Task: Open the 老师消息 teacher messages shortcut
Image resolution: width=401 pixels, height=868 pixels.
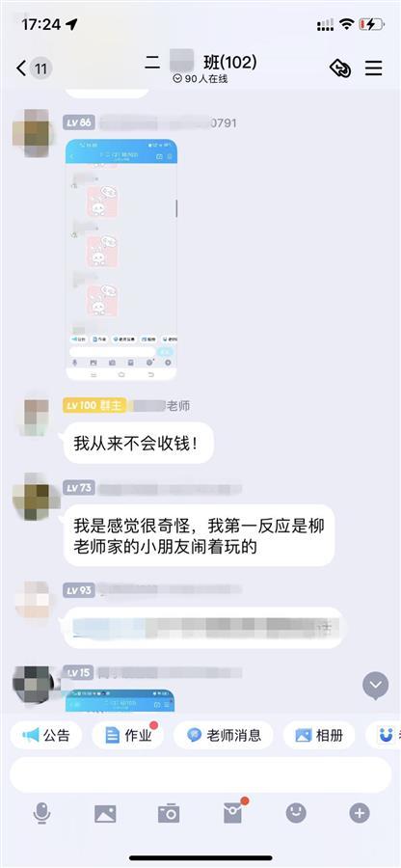Action: click(x=224, y=735)
